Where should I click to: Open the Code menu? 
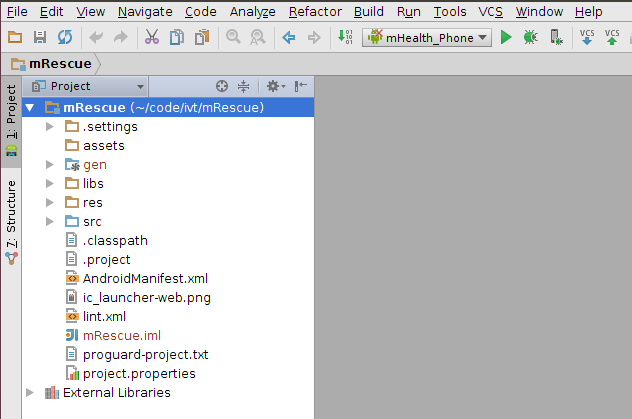201,12
